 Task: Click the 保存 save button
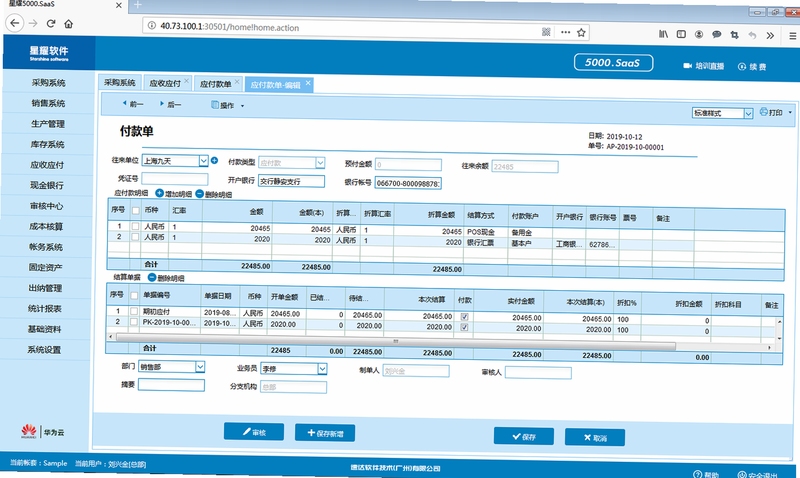tap(523, 436)
